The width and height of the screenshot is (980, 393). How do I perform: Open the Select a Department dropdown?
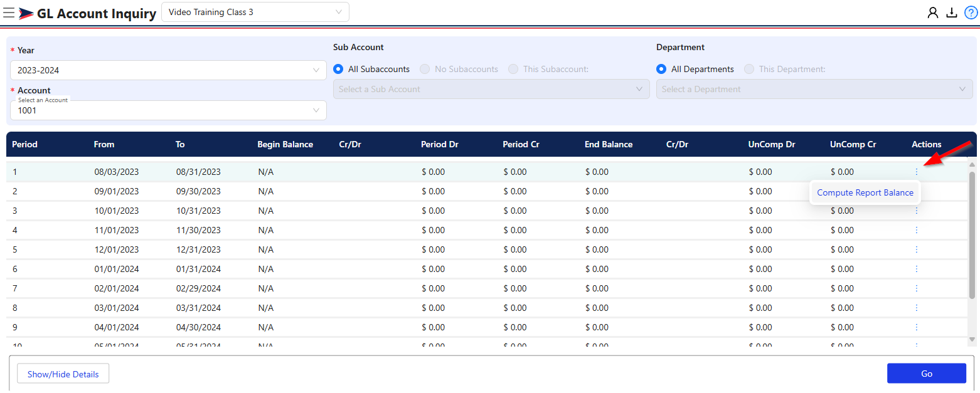[x=814, y=89]
